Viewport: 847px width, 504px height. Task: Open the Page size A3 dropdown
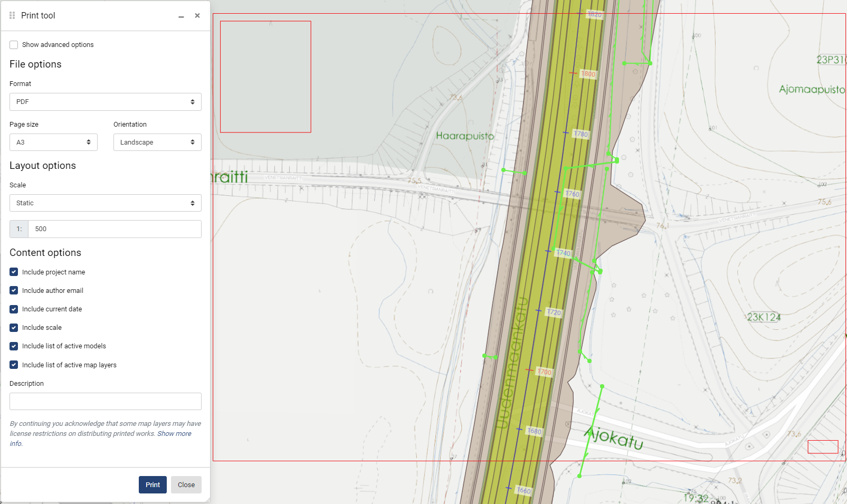pos(53,142)
